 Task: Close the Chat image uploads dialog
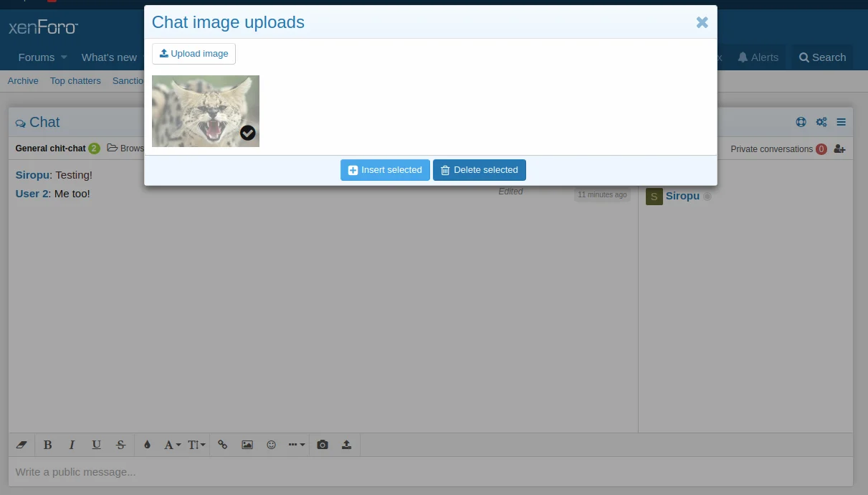702,22
